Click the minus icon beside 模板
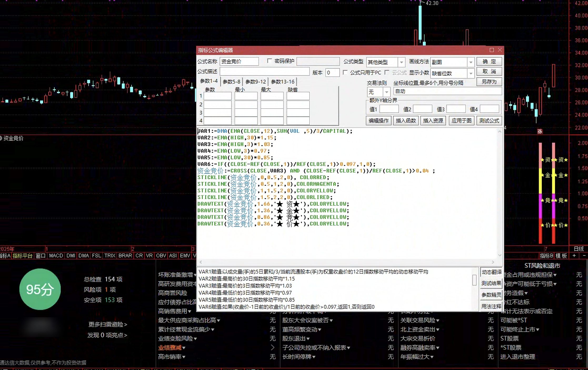 coord(584,256)
